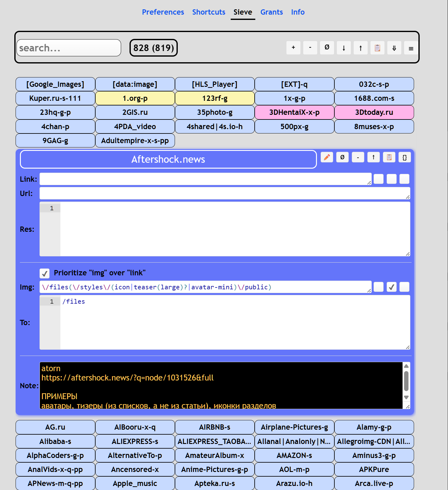Select the [Google_Images] rule
The height and width of the screenshot is (490, 448).
pos(55,84)
